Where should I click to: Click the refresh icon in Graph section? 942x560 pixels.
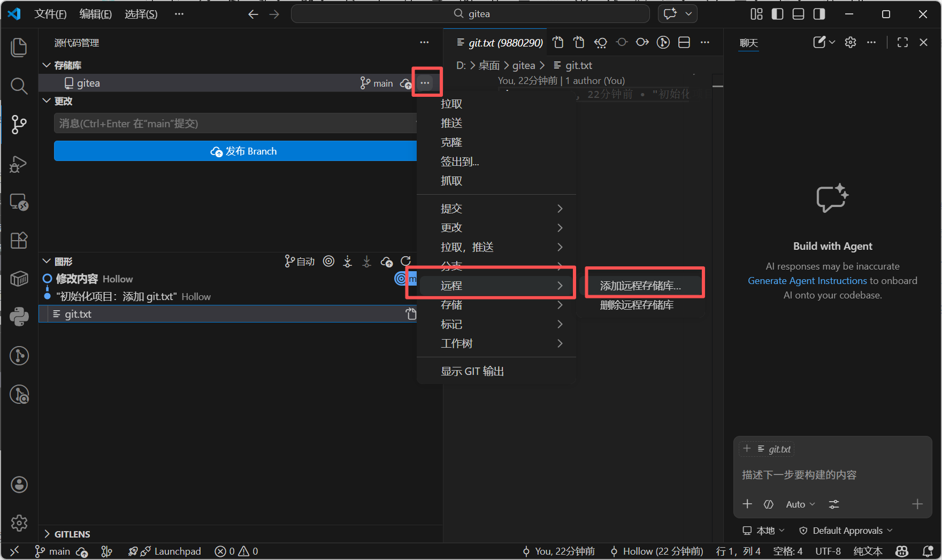[x=406, y=262]
